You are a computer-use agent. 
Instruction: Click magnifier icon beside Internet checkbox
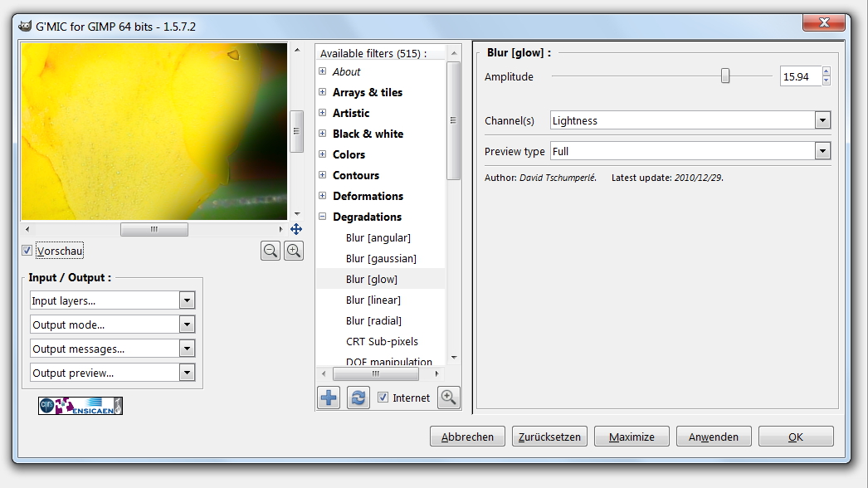(x=448, y=398)
